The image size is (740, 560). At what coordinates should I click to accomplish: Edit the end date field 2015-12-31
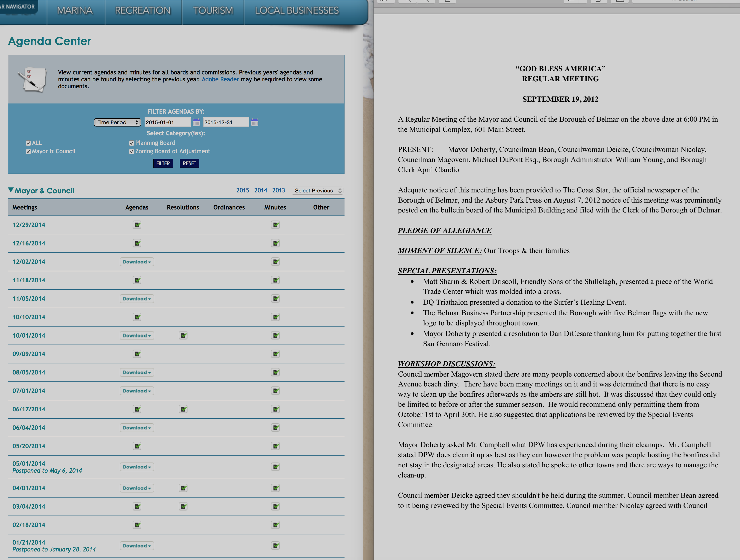226,122
